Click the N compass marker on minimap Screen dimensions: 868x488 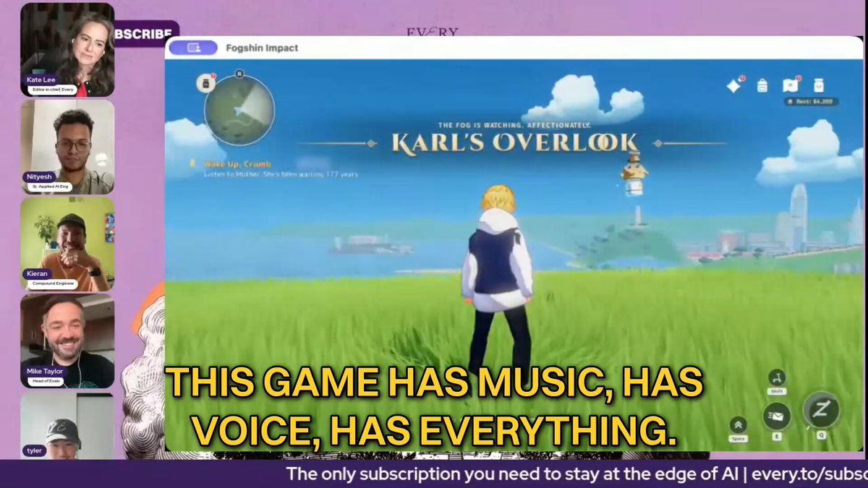coord(239,73)
